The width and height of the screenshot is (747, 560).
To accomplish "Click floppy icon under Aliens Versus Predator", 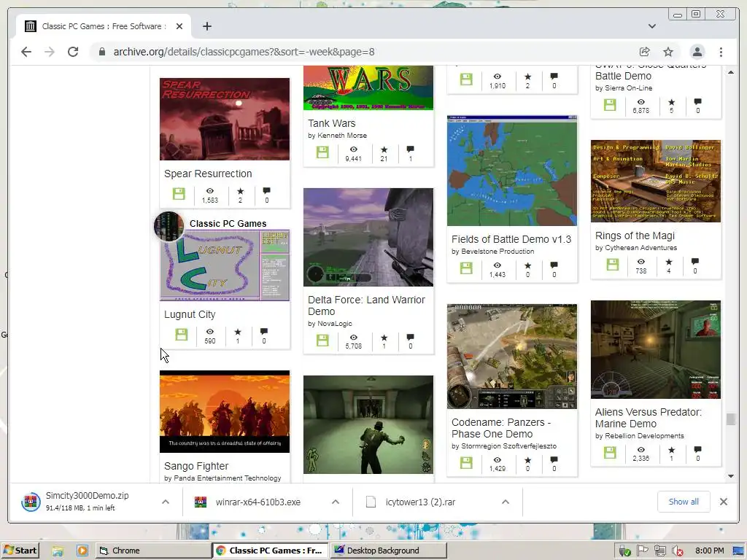I will click(x=610, y=452).
